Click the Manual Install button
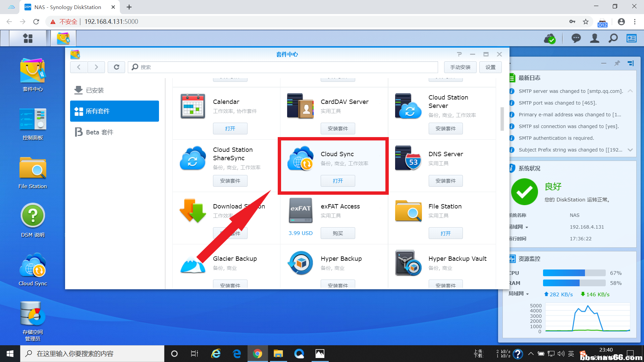644x362 pixels. tap(460, 67)
